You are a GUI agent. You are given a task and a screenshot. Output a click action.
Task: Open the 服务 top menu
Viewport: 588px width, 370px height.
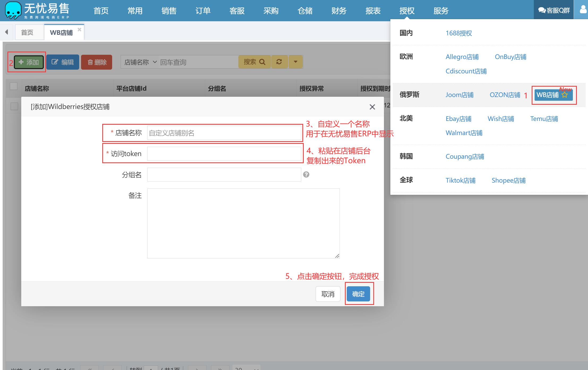pos(441,11)
